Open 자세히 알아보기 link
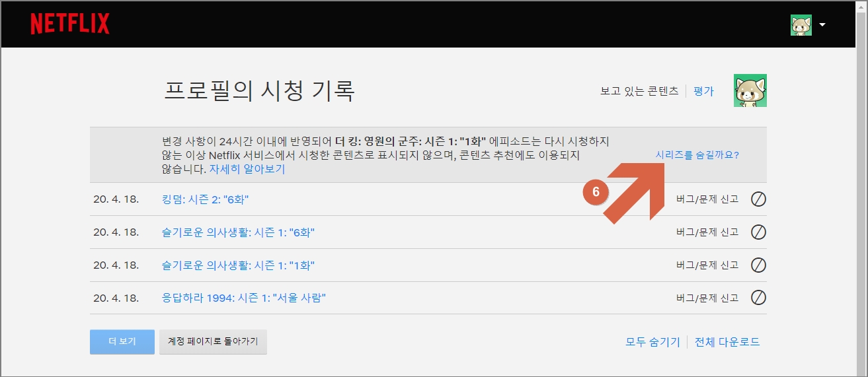This screenshot has width=868, height=377. coord(247,169)
